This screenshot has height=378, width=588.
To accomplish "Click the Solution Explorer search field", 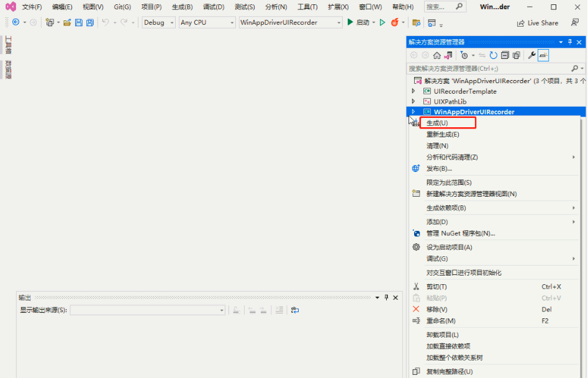I will 495,69.
